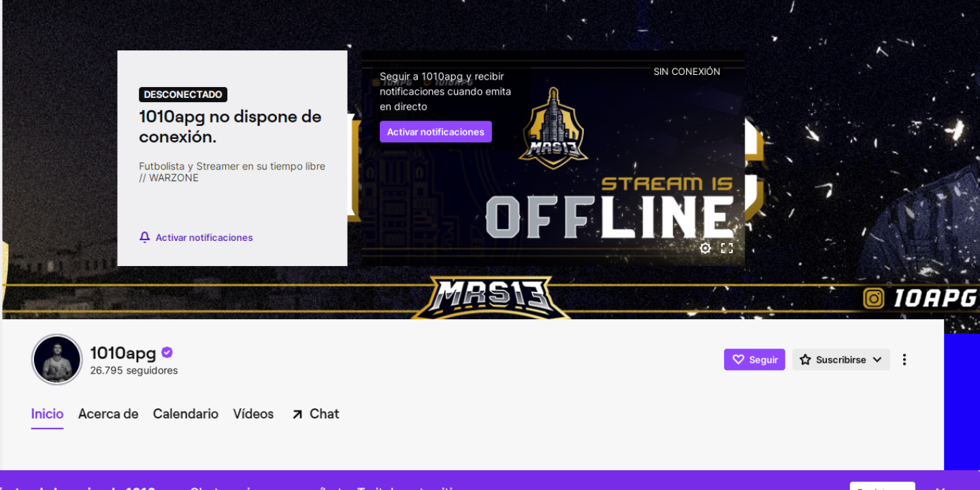
Task: Click the '1010apg no dispone de conexión.' heading
Action: coord(230,127)
